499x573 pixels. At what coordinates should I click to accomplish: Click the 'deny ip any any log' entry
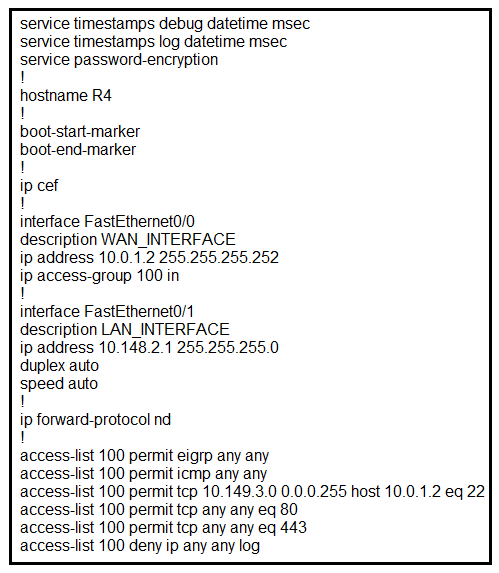pyautogui.click(x=140, y=546)
